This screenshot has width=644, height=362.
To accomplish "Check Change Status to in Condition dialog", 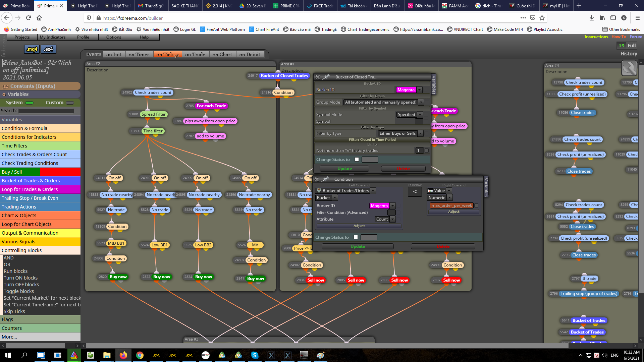I will [356, 237].
